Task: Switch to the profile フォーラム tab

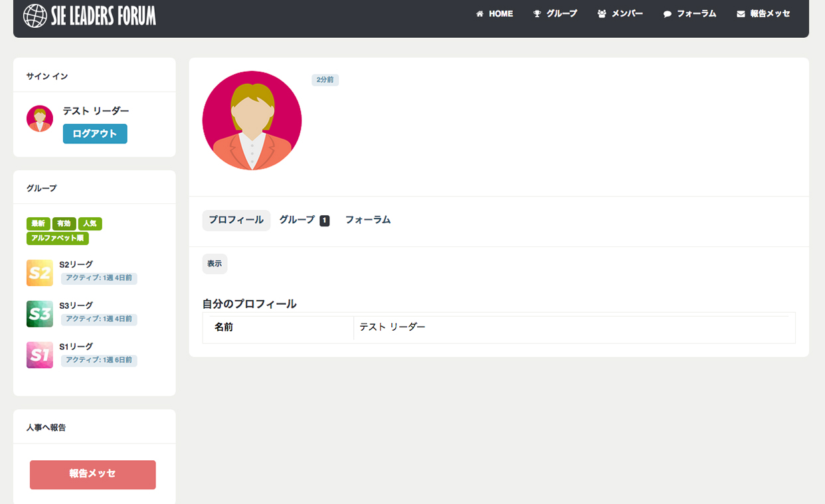Action: [367, 220]
